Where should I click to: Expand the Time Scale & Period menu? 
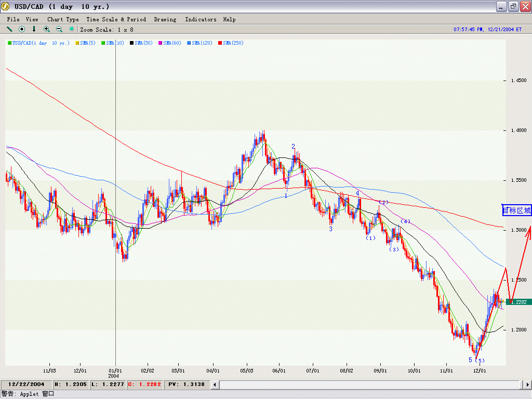coord(116,19)
